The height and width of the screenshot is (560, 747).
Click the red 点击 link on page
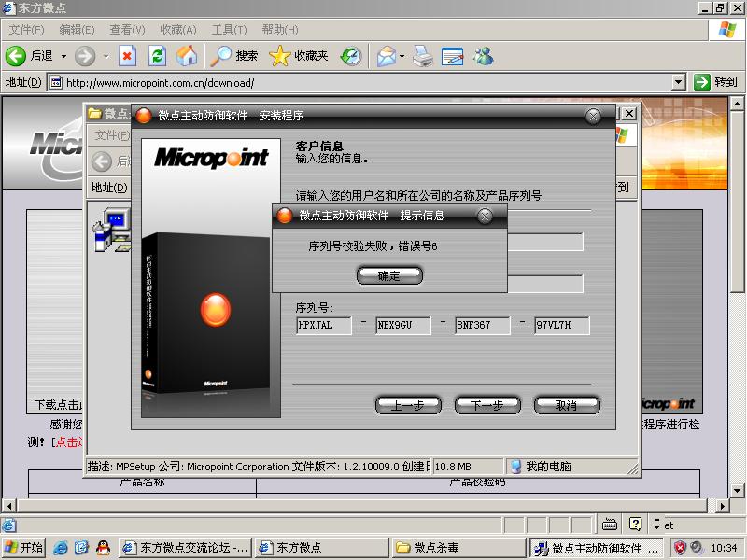69,442
